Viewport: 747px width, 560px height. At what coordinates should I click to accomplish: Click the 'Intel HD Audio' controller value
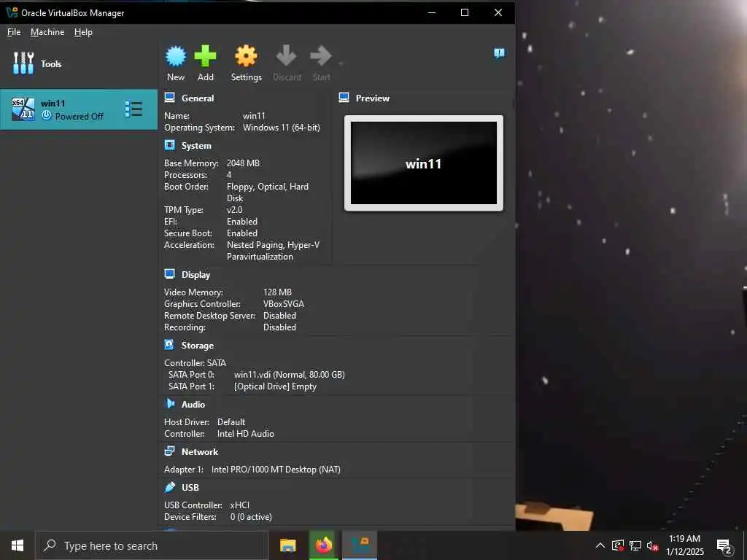pos(245,434)
